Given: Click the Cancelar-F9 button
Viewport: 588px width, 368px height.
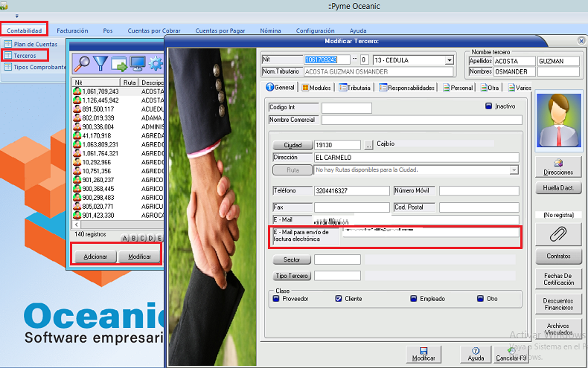Looking at the screenshot, I should [x=512, y=352].
